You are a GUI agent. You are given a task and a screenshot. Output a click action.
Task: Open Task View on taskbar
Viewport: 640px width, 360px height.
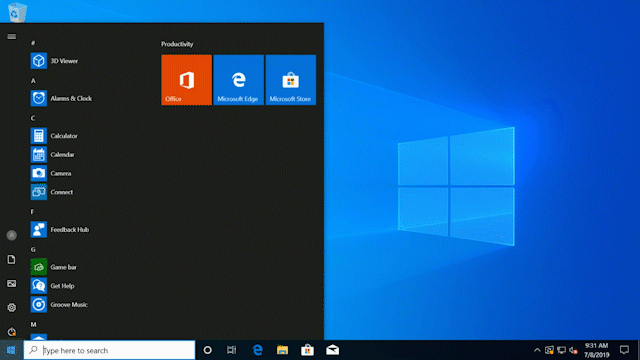pyautogui.click(x=231, y=350)
